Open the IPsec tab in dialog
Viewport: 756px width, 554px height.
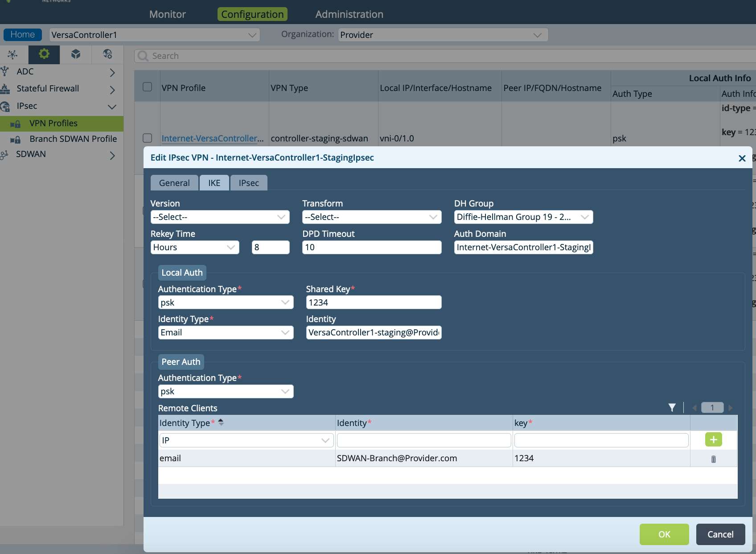(x=249, y=183)
